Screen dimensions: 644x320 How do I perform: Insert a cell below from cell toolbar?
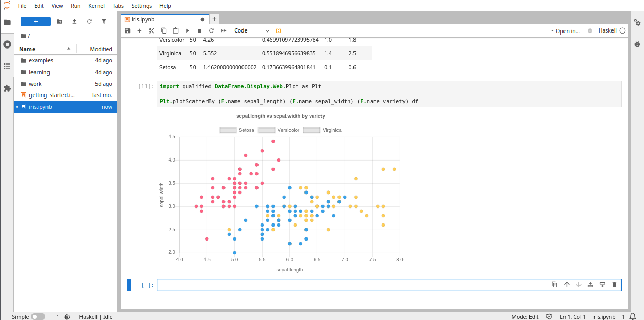pos(602,285)
